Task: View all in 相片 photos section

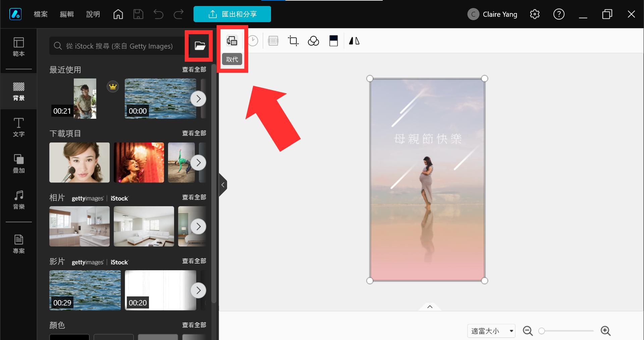Action: [x=194, y=197]
